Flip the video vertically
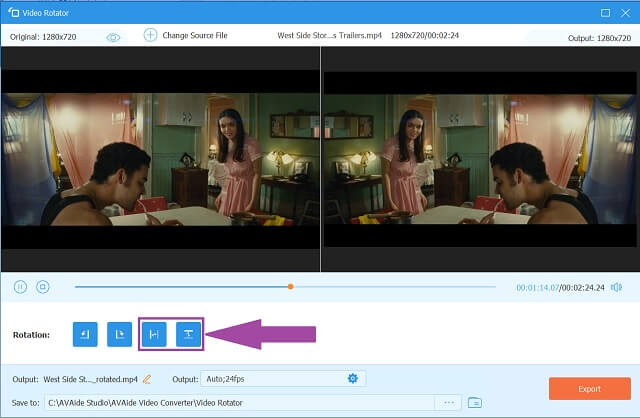Image resolution: width=640 pixels, height=418 pixels. click(188, 334)
